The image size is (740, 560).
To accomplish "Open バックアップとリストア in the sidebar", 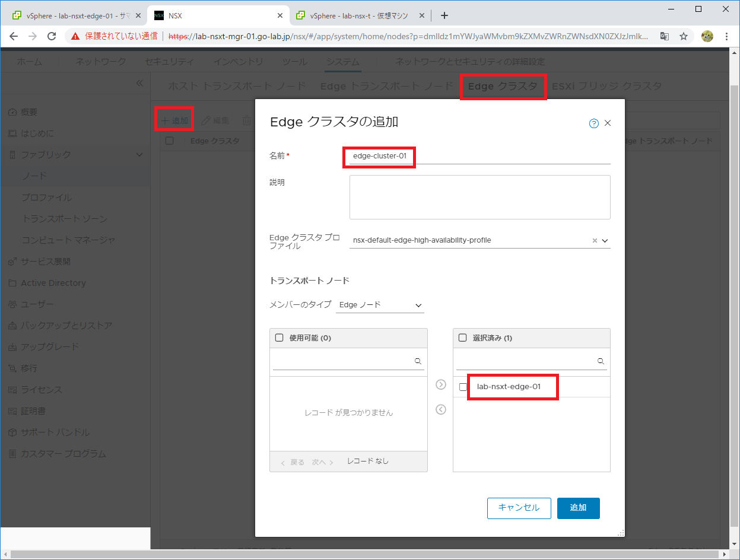I will tap(66, 326).
